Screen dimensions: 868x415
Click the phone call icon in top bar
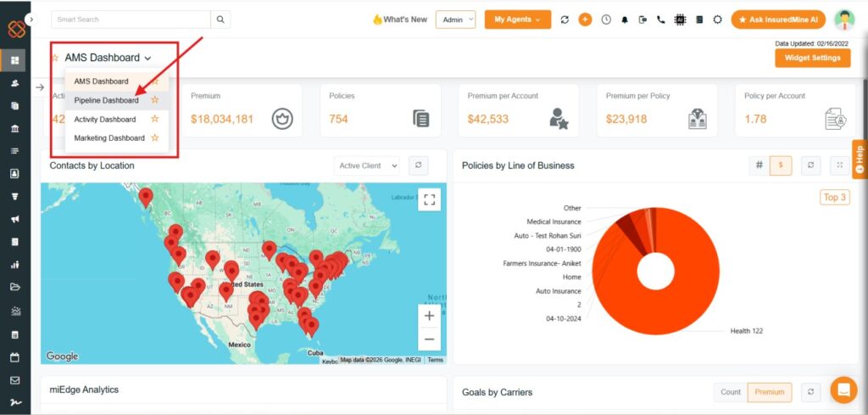pos(660,20)
